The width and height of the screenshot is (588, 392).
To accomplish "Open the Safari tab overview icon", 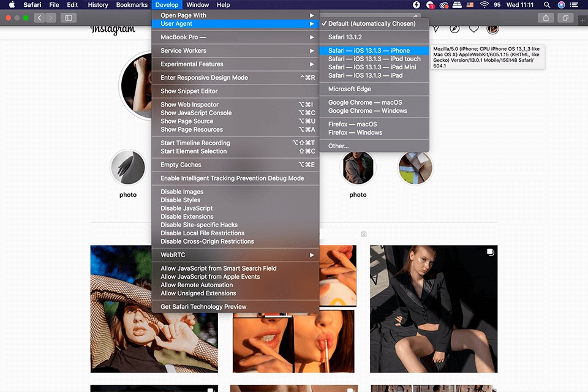I will pyautogui.click(x=566, y=18).
